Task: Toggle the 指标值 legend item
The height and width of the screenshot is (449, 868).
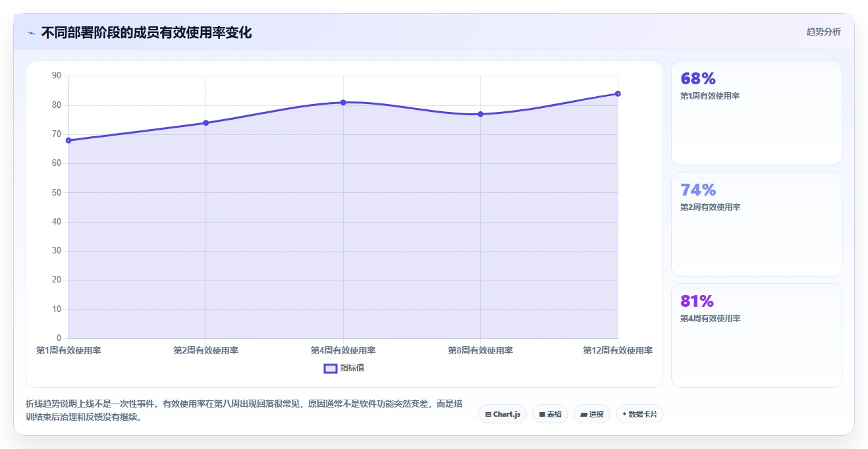Action: coord(344,368)
